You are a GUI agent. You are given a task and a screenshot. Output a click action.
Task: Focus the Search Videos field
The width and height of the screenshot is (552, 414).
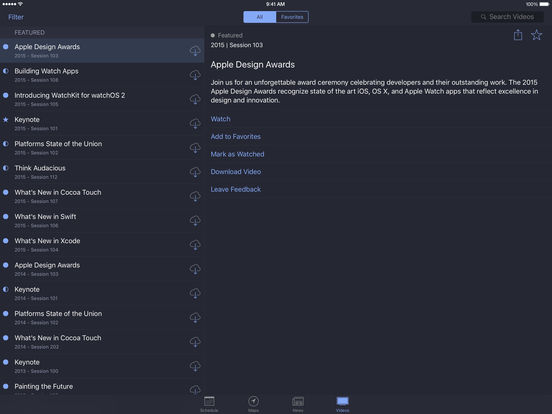click(x=507, y=17)
